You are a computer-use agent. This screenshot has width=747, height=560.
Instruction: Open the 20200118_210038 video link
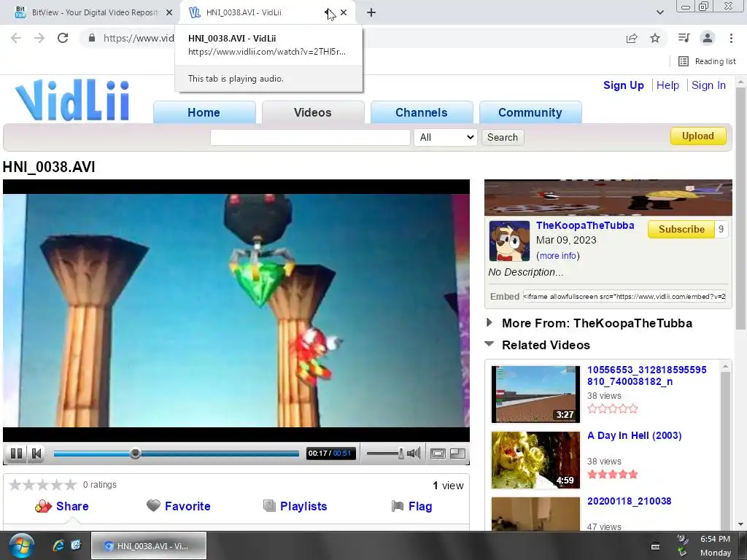pos(629,501)
